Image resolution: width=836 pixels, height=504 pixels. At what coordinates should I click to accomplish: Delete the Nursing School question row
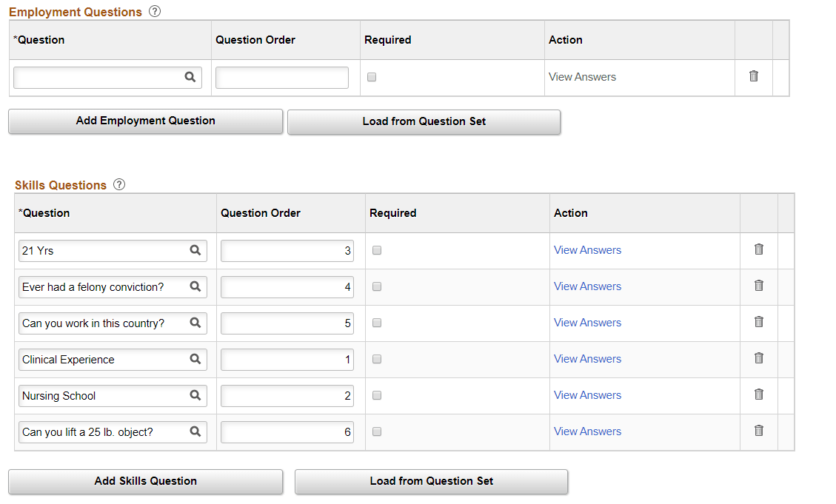pos(759,394)
